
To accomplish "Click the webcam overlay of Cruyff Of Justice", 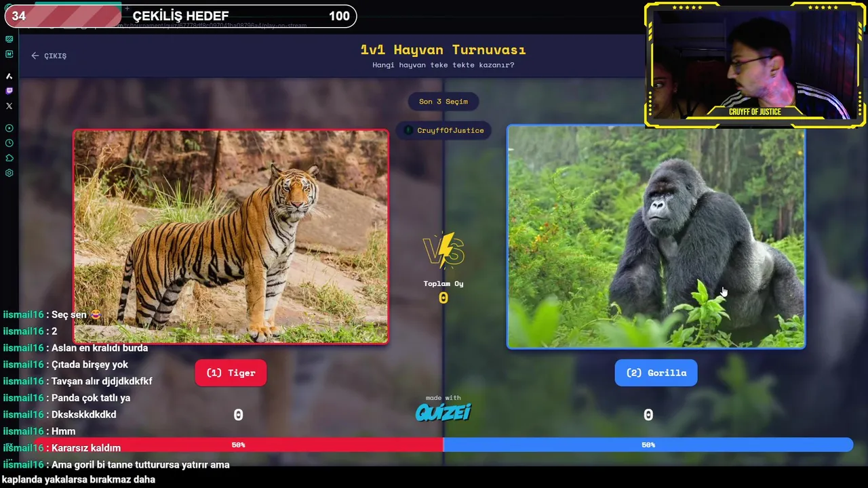I will click(755, 64).
